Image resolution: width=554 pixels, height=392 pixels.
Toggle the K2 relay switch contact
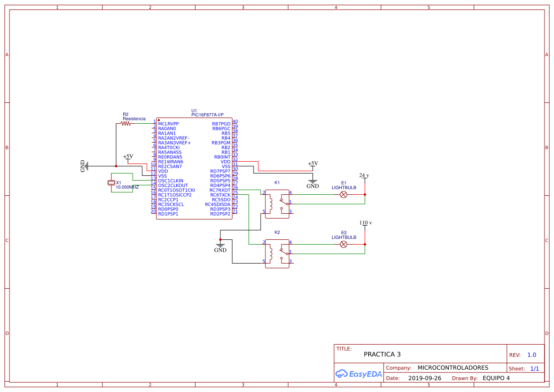click(x=284, y=252)
